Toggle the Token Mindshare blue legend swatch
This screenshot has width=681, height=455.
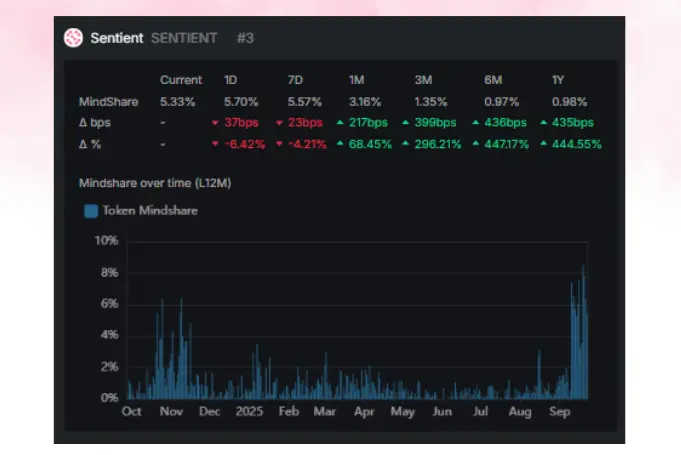pos(91,211)
